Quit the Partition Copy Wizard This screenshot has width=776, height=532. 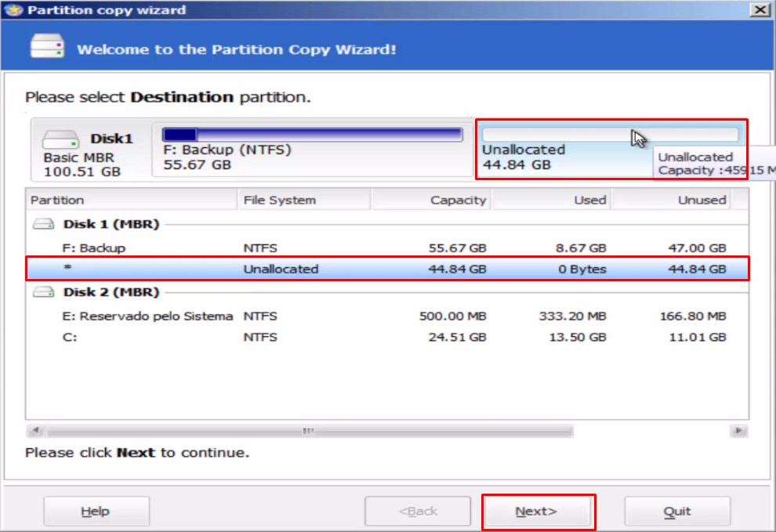[677, 511]
